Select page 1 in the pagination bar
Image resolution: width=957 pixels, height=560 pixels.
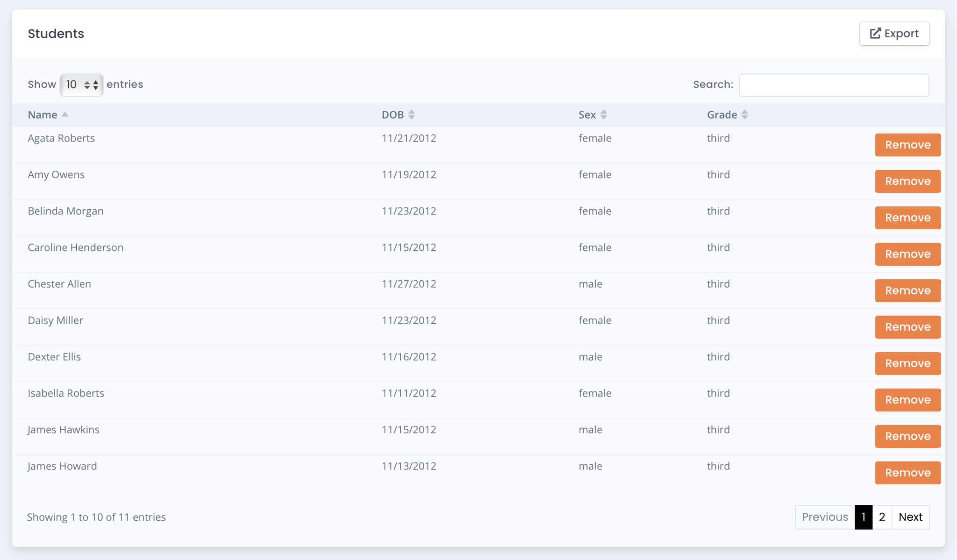863,517
